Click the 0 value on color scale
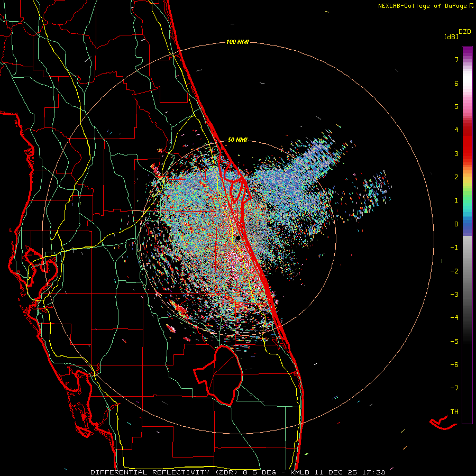Image resolution: width=476 pixels, height=476 pixels. pos(456,224)
